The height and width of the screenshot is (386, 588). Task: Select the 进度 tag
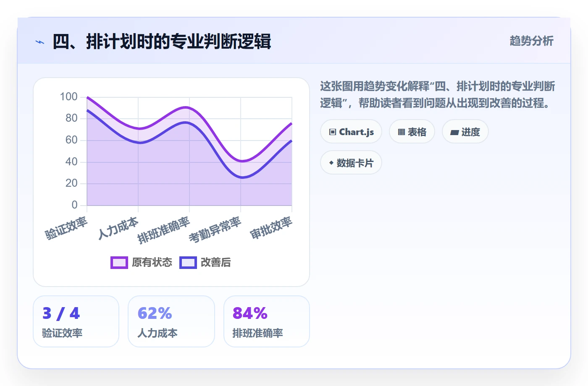465,132
